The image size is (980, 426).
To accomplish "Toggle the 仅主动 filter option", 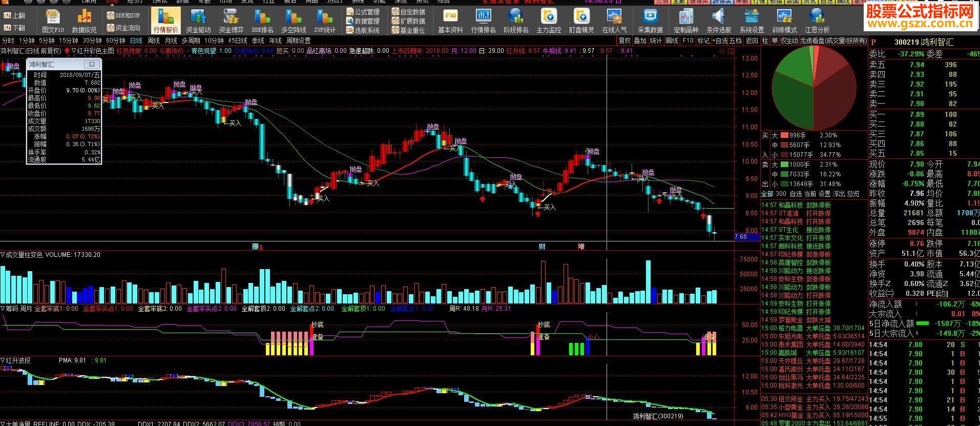I will (789, 40).
